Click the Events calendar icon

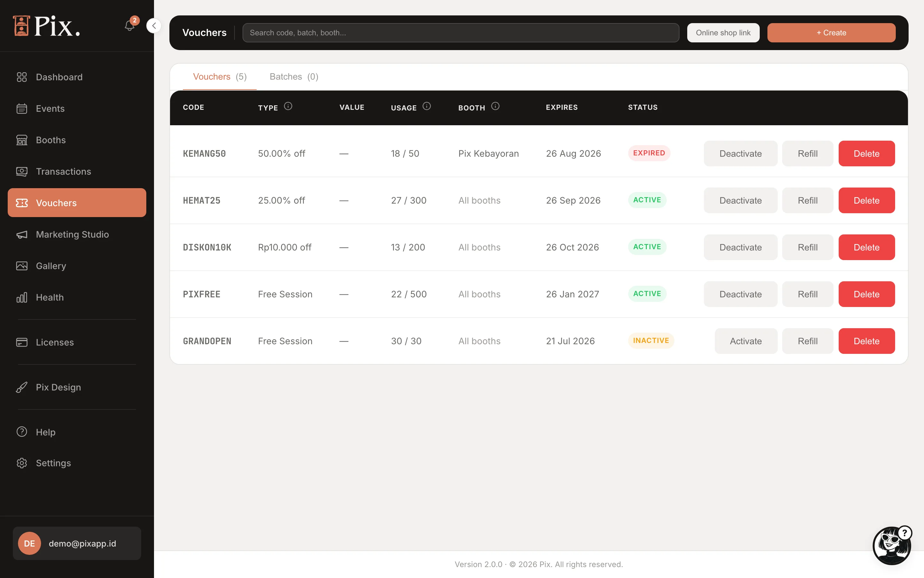[x=22, y=109]
